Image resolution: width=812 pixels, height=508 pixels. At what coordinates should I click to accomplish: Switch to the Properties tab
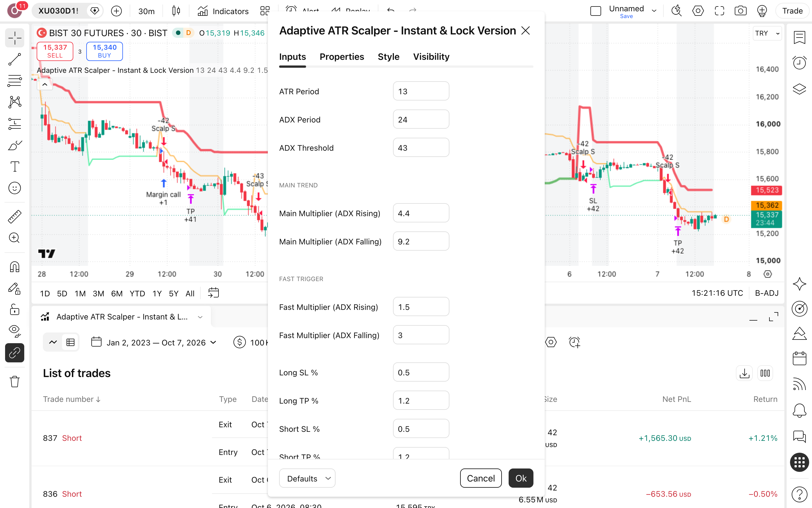pyautogui.click(x=342, y=57)
